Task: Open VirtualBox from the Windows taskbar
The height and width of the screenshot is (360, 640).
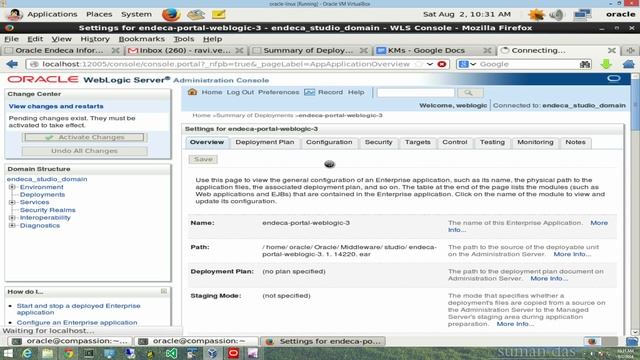Action: point(212,353)
